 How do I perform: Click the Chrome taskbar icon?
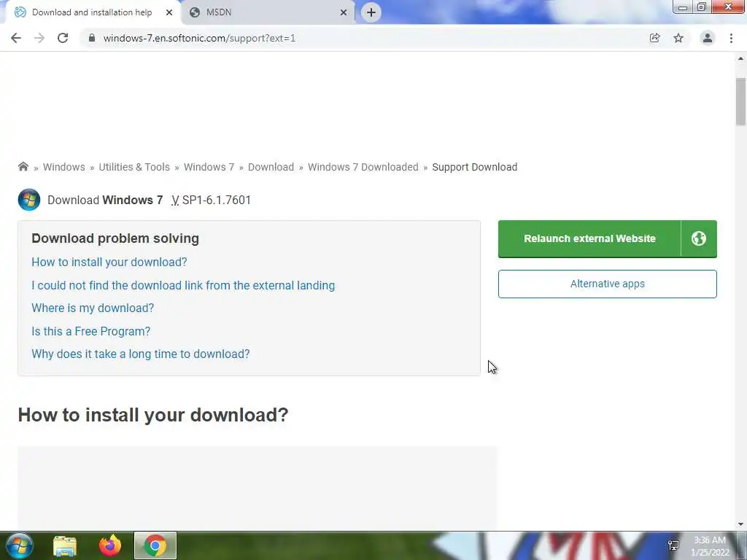pyautogui.click(x=155, y=545)
